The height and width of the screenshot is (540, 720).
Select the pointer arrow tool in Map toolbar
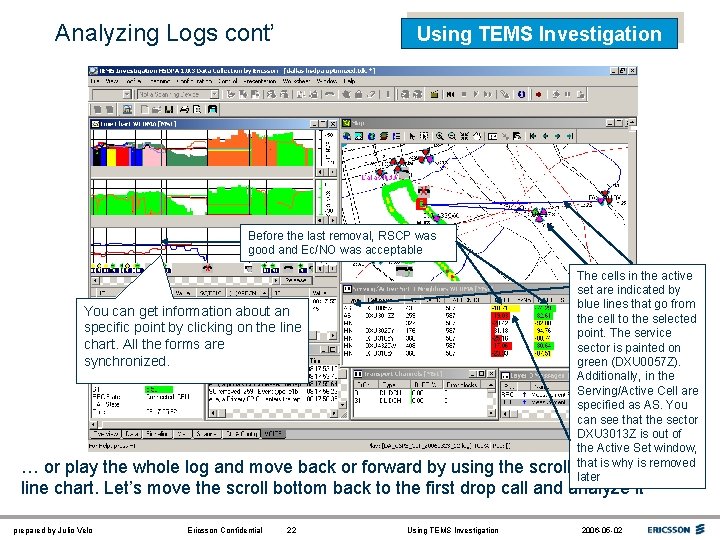click(412, 136)
